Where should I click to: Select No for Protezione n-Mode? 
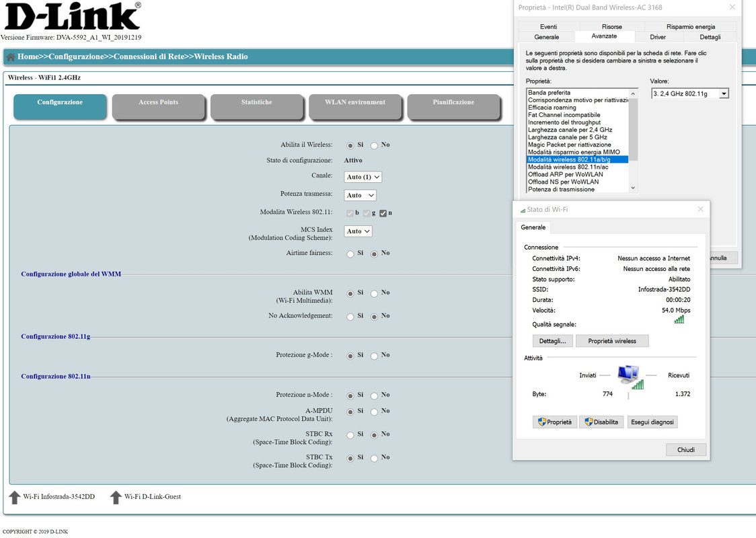(374, 396)
